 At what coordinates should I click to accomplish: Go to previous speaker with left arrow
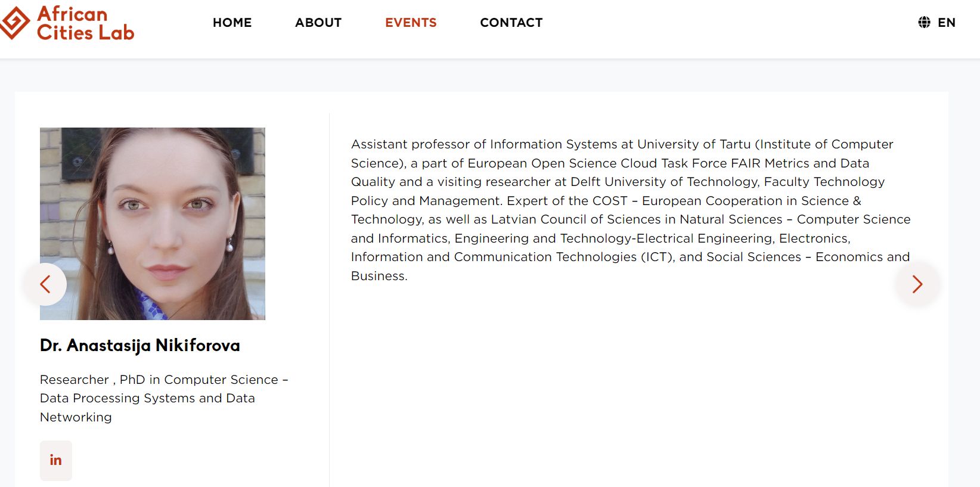tap(45, 284)
